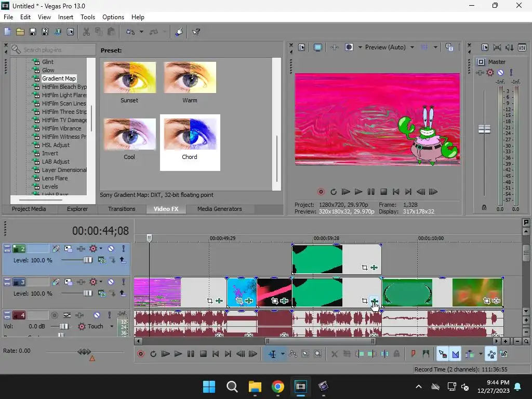This screenshot has height=399, width=532.
Task: Mute audio track 4
Action: click(97, 315)
